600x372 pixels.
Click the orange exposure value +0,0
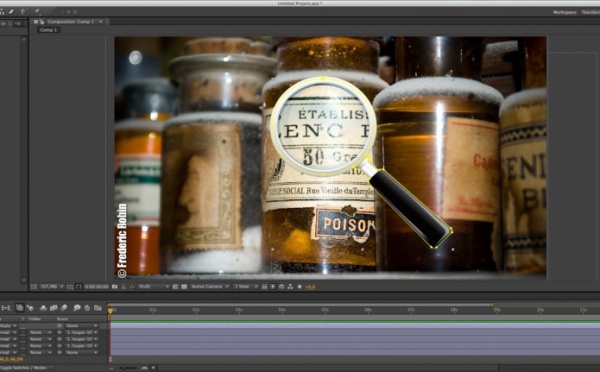(310, 287)
